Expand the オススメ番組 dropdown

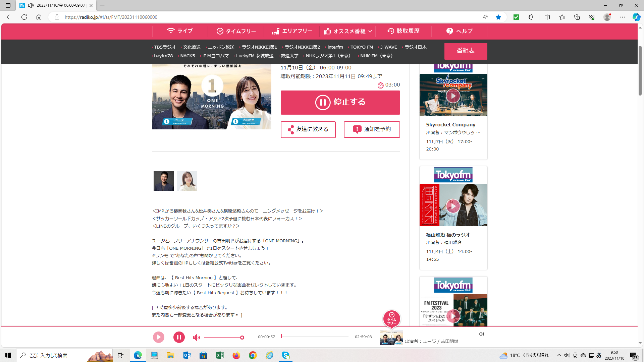pos(348,31)
